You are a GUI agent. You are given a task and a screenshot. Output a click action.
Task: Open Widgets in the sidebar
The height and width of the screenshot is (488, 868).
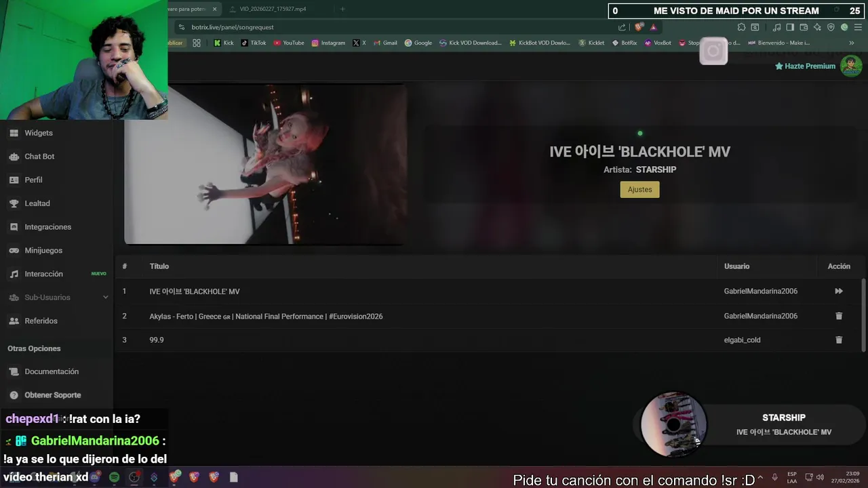coord(39,133)
